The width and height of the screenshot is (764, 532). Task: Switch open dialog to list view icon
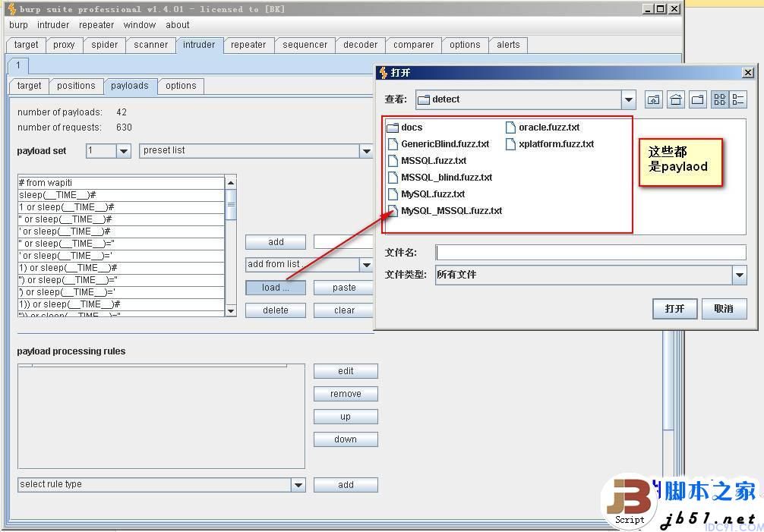pyautogui.click(x=720, y=99)
